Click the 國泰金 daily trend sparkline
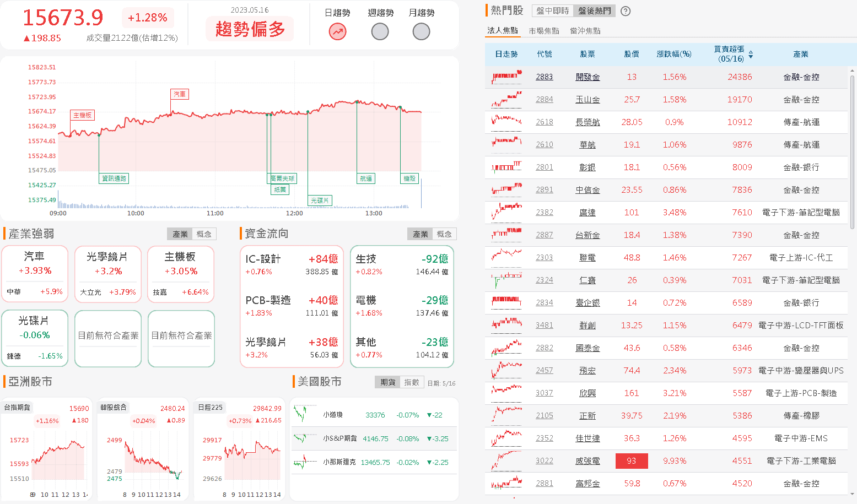The height and width of the screenshot is (504, 857). tap(506, 348)
